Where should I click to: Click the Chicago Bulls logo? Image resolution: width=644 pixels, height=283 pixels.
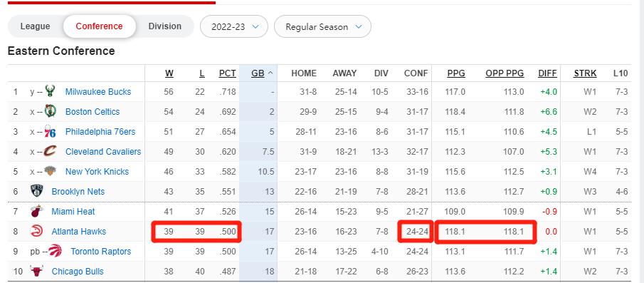tap(36, 272)
